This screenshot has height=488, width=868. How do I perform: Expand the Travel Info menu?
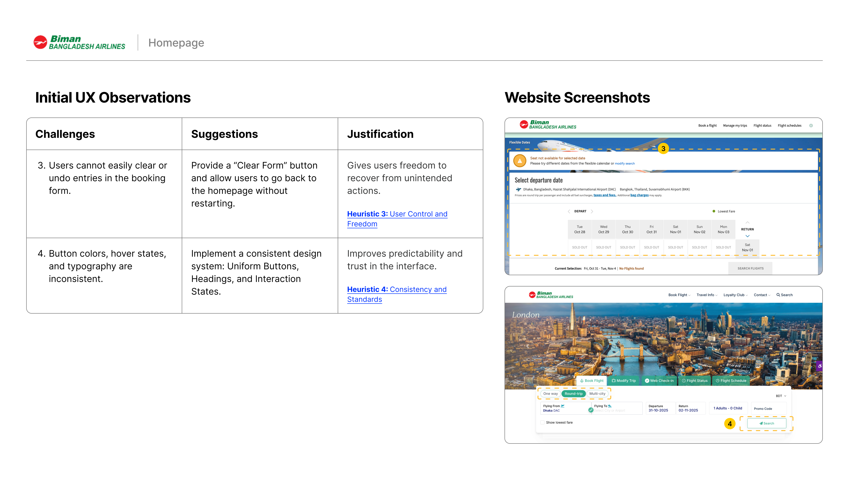click(707, 295)
